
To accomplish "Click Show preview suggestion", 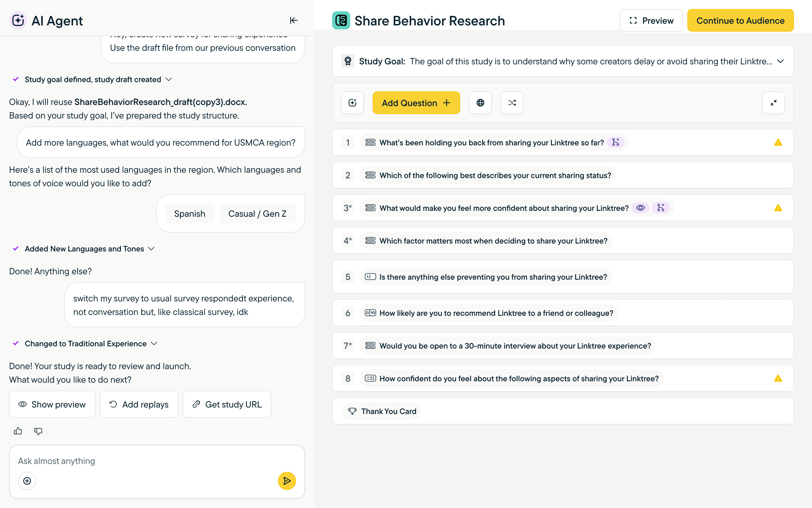I will click(x=52, y=404).
